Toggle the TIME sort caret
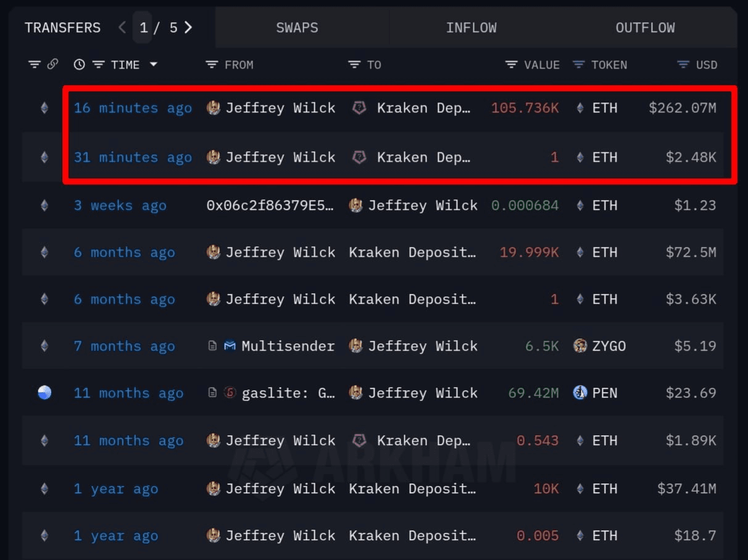This screenshot has width=748, height=560. pos(153,65)
